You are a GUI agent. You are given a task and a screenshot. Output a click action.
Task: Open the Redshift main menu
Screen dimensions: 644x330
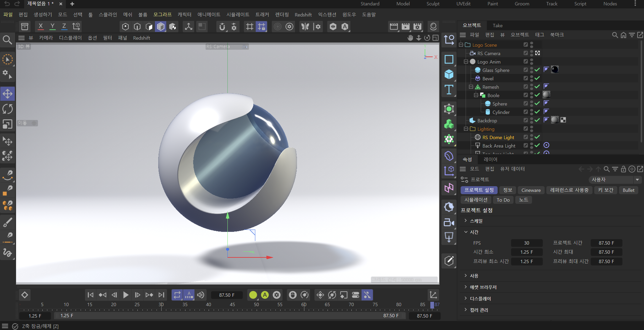[x=303, y=15]
